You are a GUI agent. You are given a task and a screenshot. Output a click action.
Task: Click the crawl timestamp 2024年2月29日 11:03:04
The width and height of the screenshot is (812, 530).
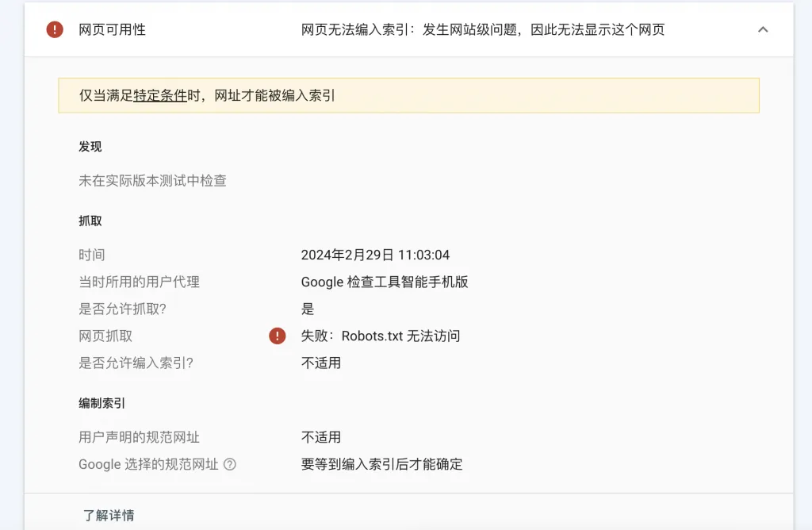click(375, 255)
